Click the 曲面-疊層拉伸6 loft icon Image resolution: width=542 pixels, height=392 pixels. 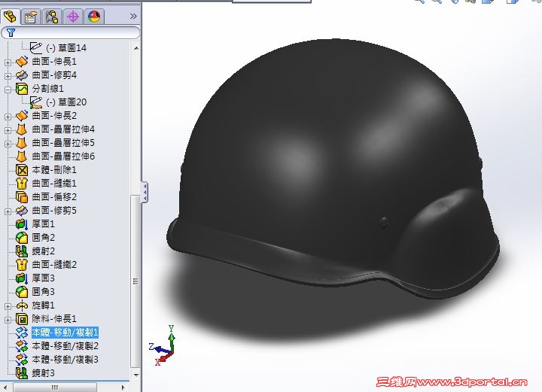22,156
